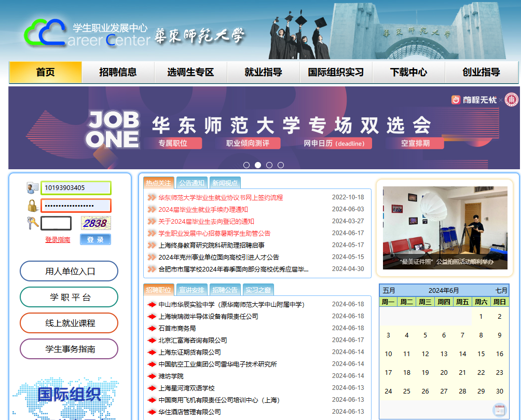The image size is (521, 420).
Task: Click the 2838 captcha image
Action: [95, 223]
